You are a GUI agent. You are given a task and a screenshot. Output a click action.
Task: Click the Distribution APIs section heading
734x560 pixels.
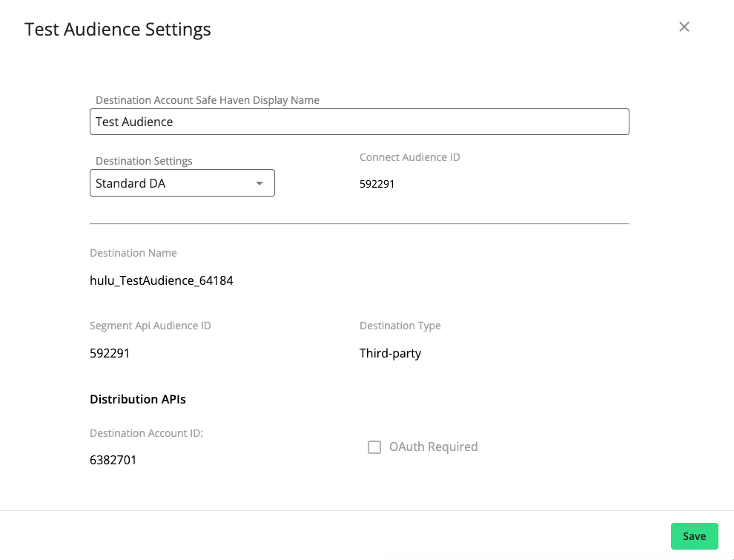(137, 399)
